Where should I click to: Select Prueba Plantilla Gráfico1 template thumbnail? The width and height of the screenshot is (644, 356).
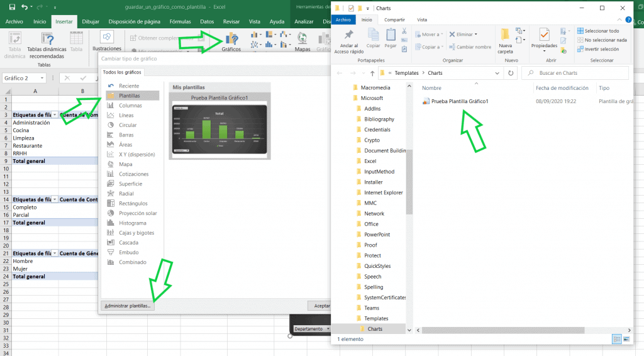tap(219, 126)
